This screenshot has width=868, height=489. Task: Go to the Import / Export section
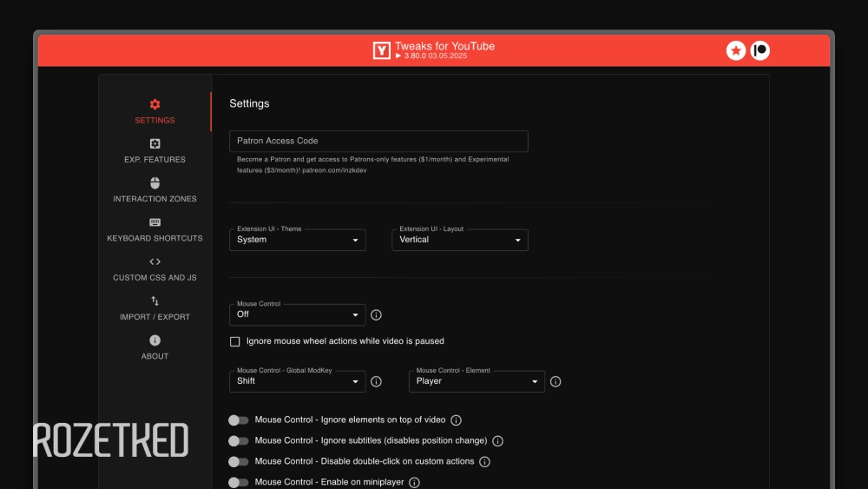(x=155, y=308)
